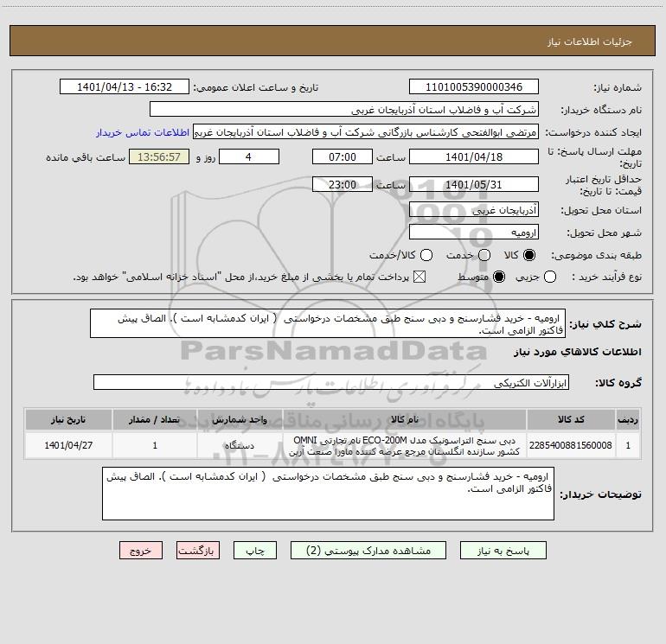The height and width of the screenshot is (644, 666).
Task: Toggle the Islamic treasury payment checkbox
Action: tap(419, 277)
